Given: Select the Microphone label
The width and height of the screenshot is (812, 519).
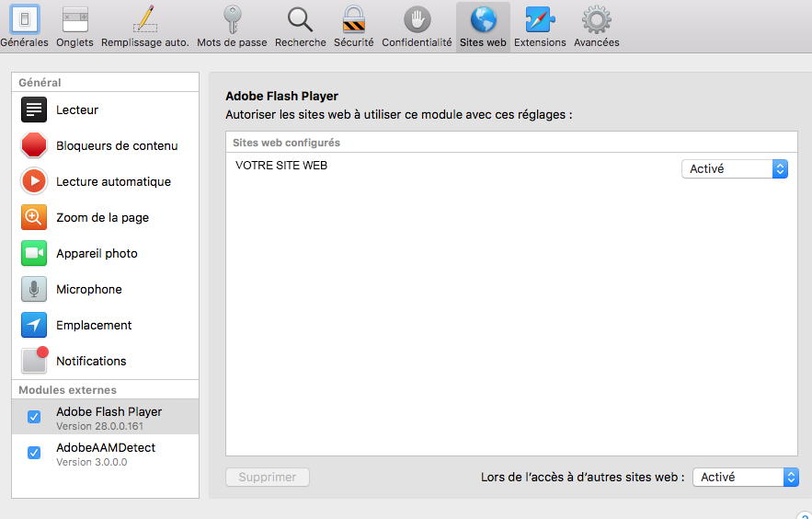Looking at the screenshot, I should [x=89, y=290].
